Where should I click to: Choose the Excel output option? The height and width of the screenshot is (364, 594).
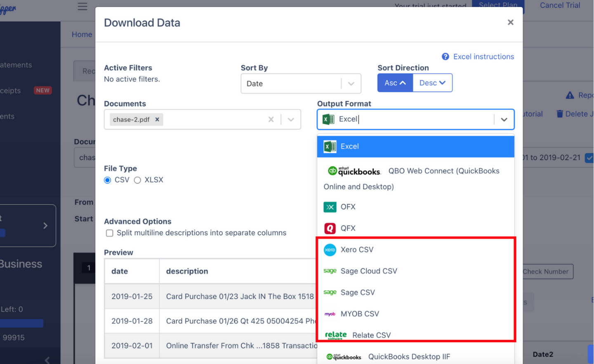click(415, 146)
